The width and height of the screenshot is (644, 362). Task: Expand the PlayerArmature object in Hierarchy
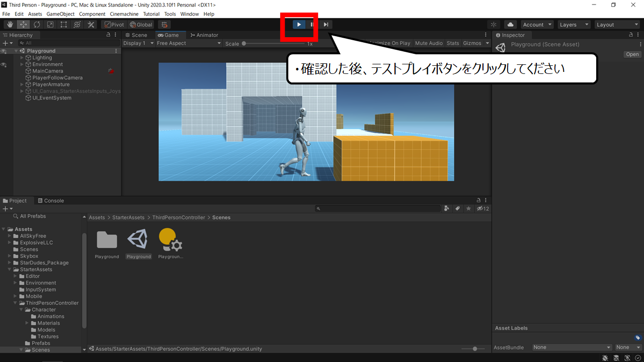(x=22, y=84)
